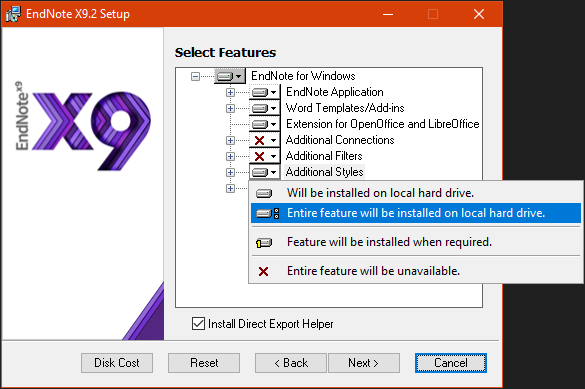Expand the EndNote Application tree node

230,92
